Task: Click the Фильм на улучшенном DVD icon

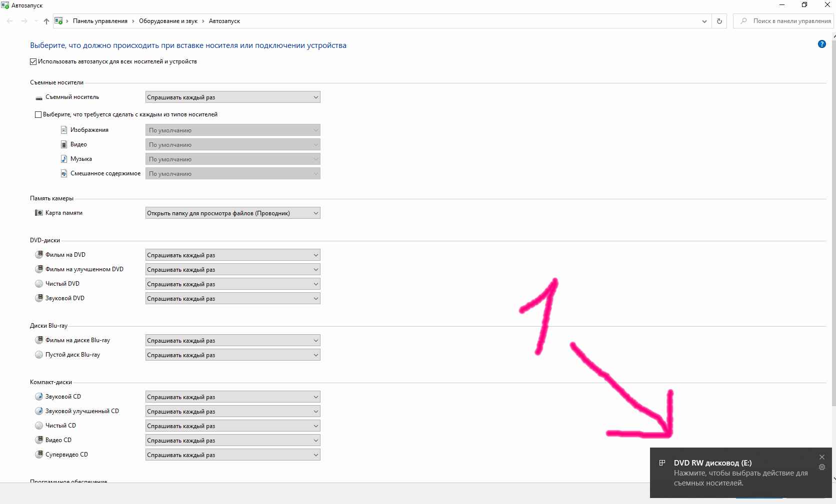Action: 39,269
